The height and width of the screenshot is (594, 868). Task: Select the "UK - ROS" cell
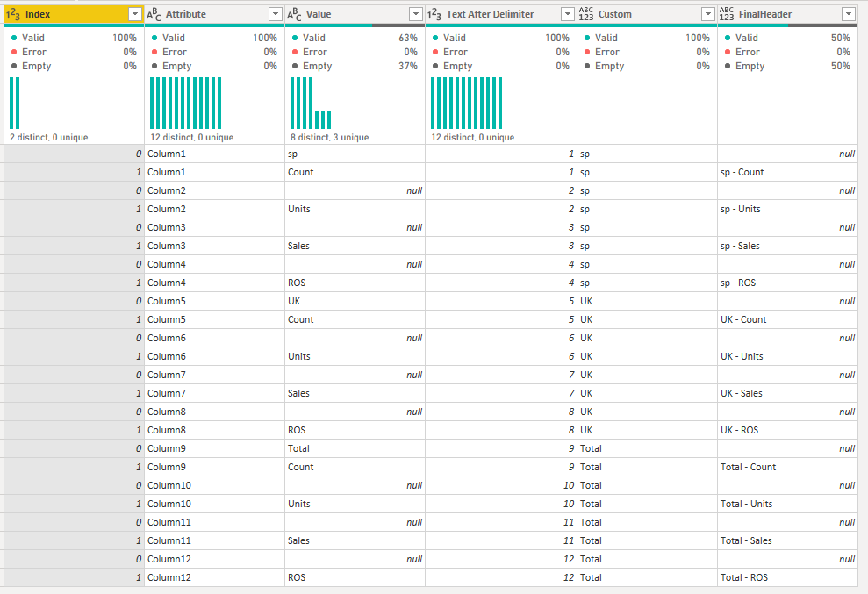tap(788, 430)
